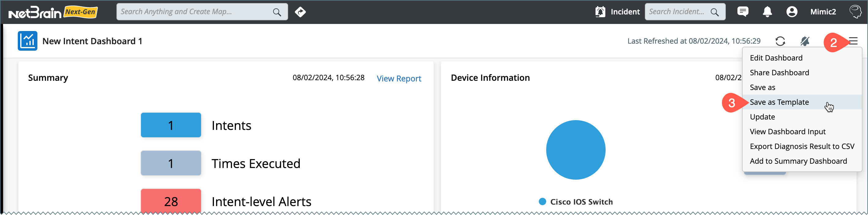Click Export Diagnosis Result to CSV
The image size is (868, 215).
point(802,146)
